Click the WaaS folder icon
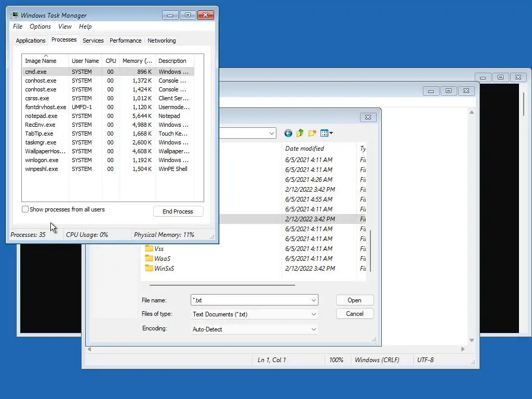532x399 pixels. (x=149, y=258)
